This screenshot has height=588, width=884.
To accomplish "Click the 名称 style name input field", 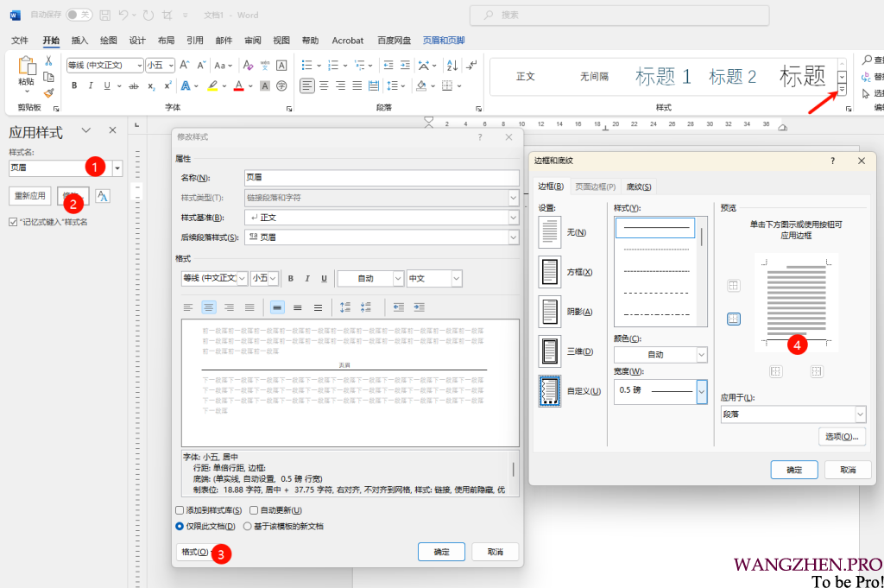I will point(382,178).
